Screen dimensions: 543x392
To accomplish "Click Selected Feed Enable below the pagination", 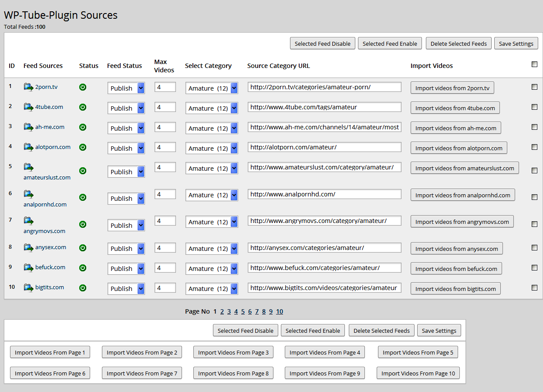I will pos(313,331).
